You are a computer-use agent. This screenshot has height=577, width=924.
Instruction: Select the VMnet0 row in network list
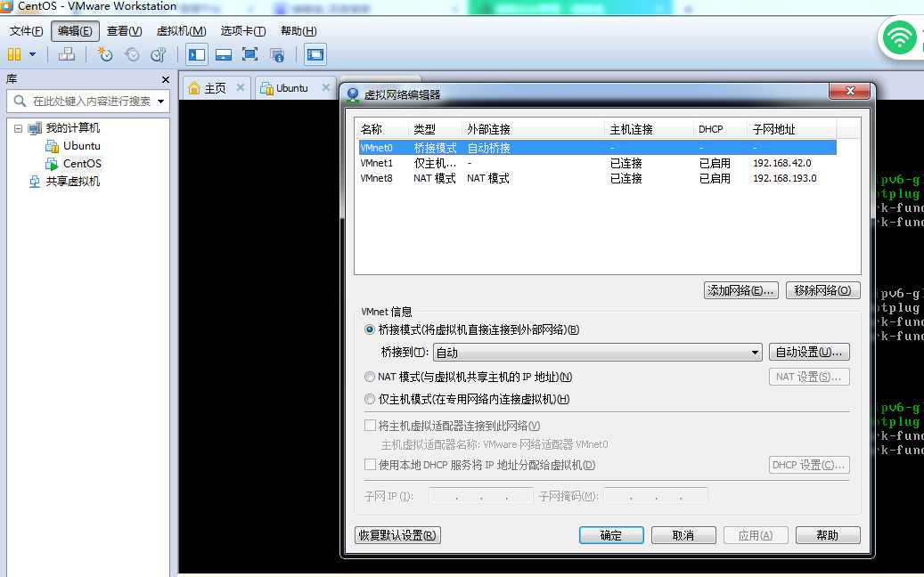[x=598, y=148]
